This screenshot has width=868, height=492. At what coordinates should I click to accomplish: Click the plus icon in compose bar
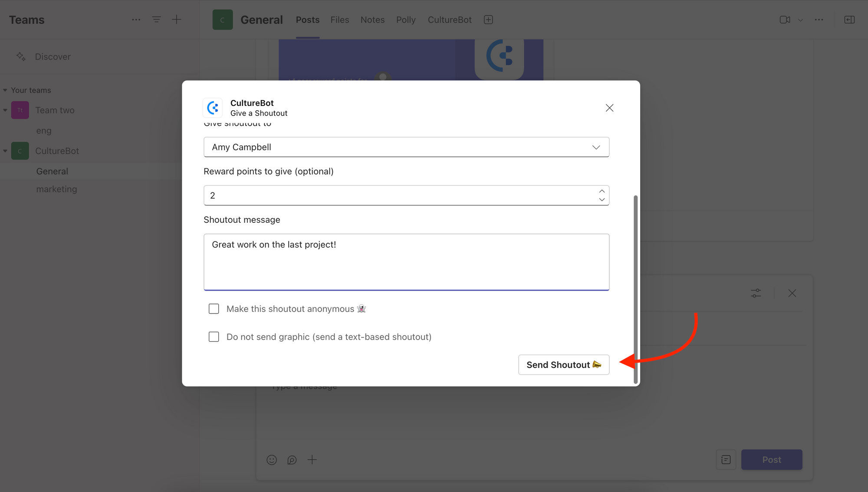point(312,460)
